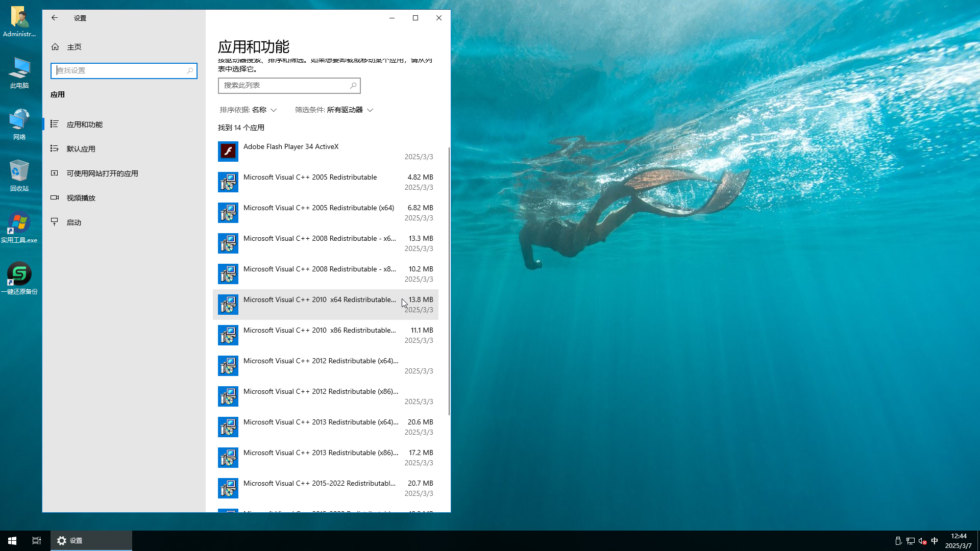
Task: Select Visual C++ 2010 x64 Redistributable icon
Action: click(228, 305)
